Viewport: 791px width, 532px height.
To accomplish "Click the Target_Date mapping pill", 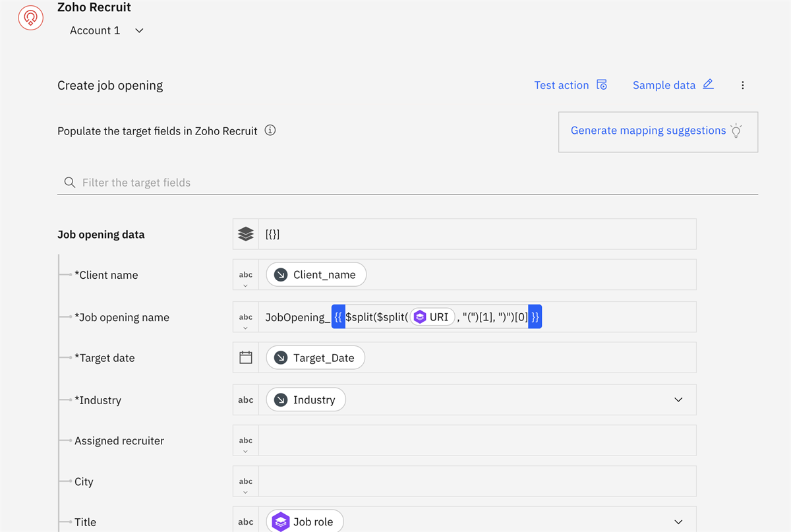I will pyautogui.click(x=315, y=358).
